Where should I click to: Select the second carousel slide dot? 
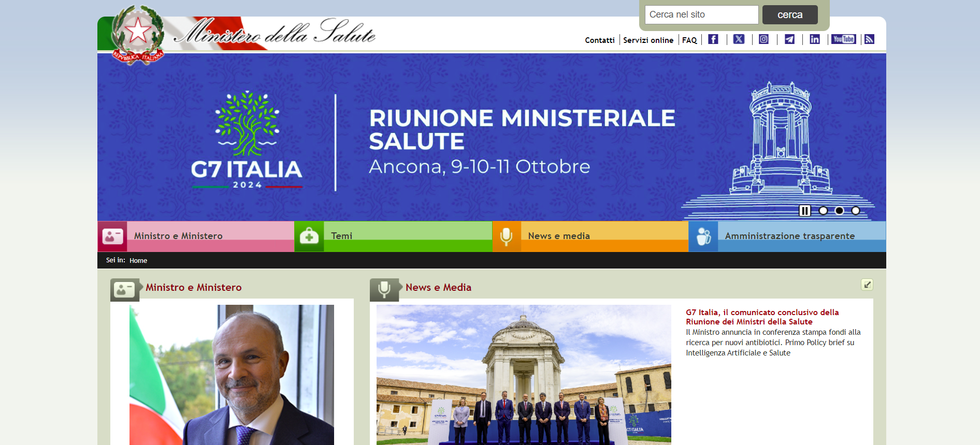tap(840, 211)
